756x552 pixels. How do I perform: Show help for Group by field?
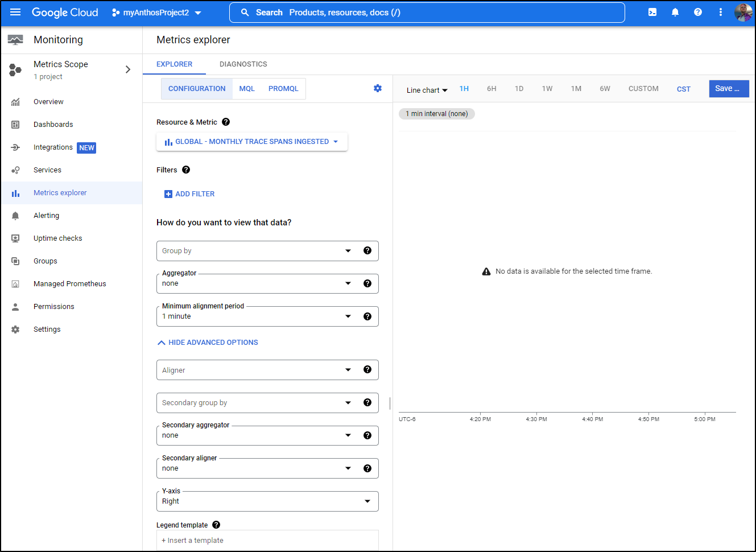point(367,250)
